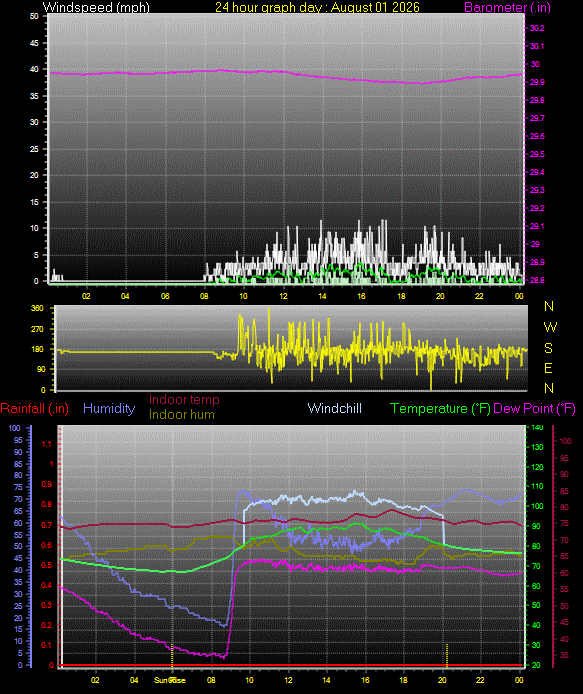Click the E compass letter on direction chart
The image size is (583, 694).
548,368
